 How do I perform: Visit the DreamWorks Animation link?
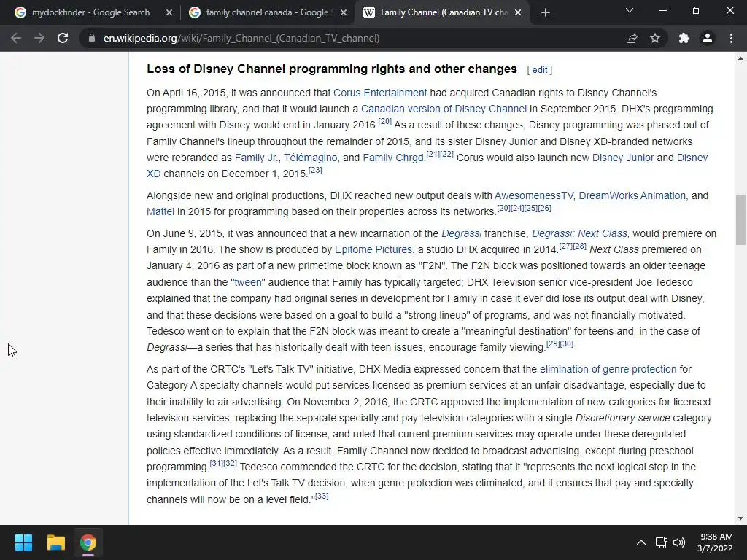click(632, 195)
